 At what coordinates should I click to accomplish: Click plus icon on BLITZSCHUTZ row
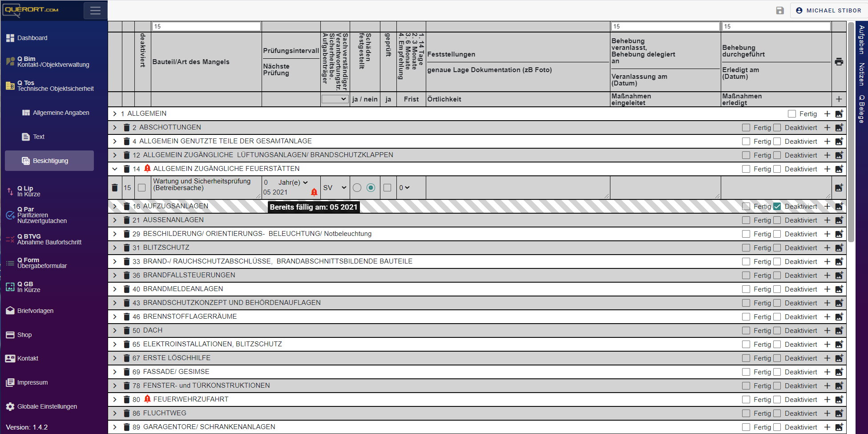(827, 248)
